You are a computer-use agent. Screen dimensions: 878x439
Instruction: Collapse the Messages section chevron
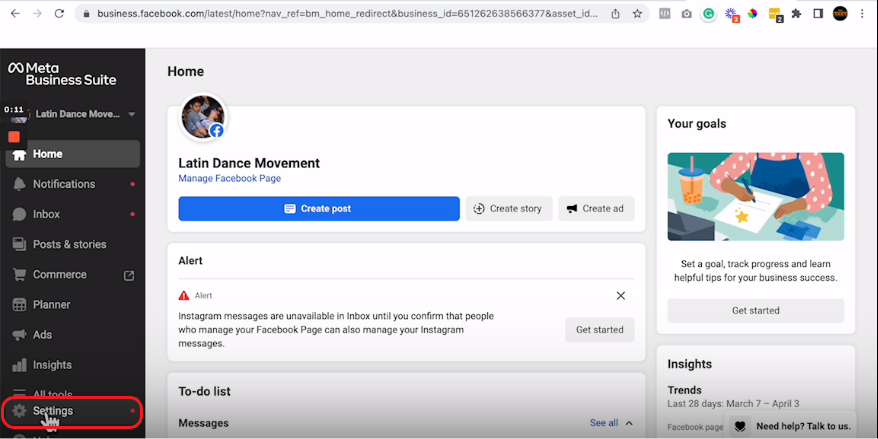(x=629, y=423)
